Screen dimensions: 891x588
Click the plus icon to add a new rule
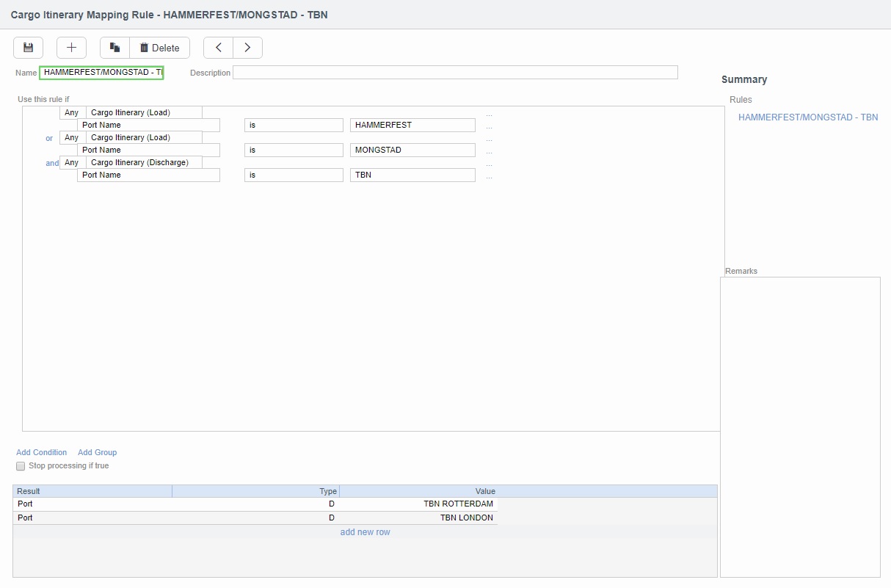(71, 47)
